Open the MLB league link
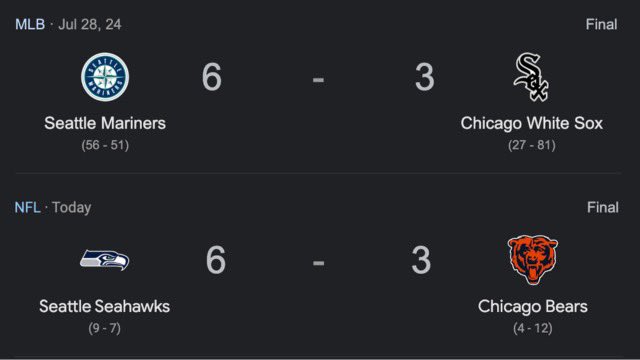The height and width of the screenshot is (360, 640). 30,24
